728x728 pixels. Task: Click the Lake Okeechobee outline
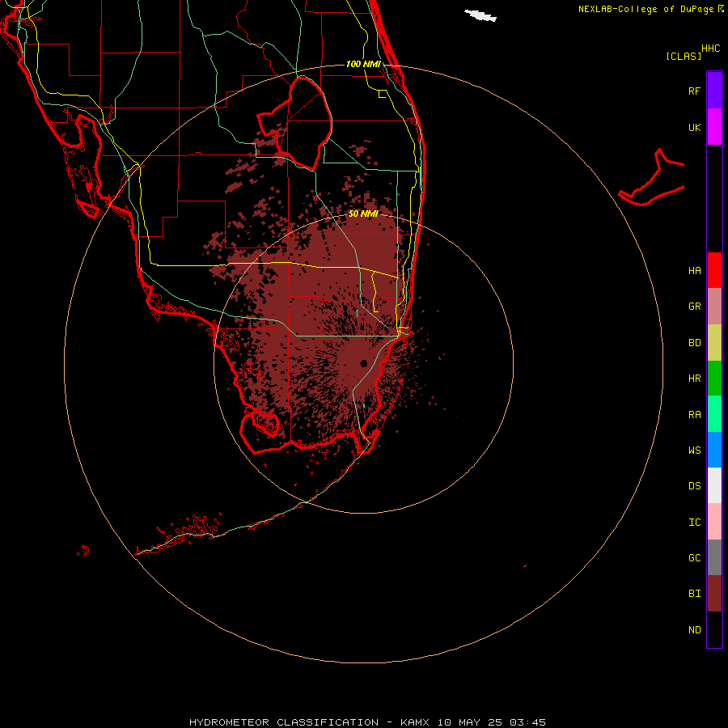pyautogui.click(x=294, y=124)
